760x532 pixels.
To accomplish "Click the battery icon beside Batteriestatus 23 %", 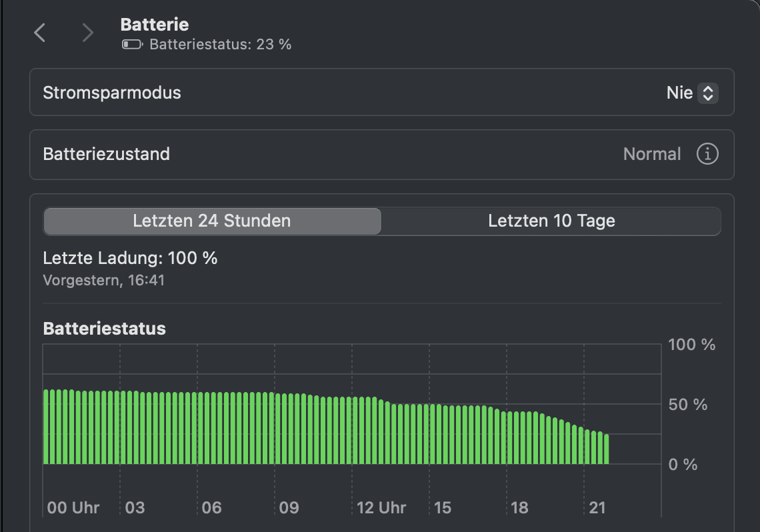I will coord(132,45).
